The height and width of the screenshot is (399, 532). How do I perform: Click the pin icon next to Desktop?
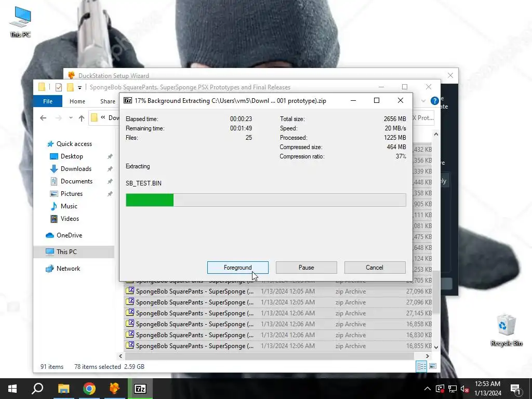(x=110, y=156)
